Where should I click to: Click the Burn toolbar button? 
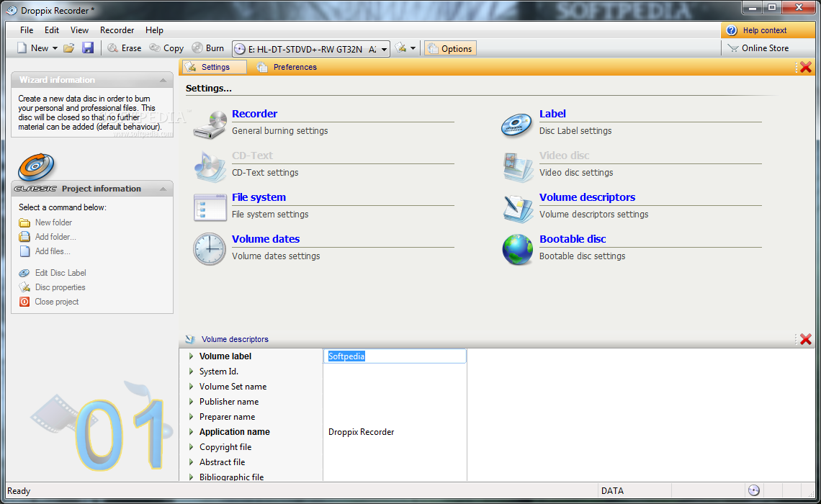pyautogui.click(x=208, y=48)
